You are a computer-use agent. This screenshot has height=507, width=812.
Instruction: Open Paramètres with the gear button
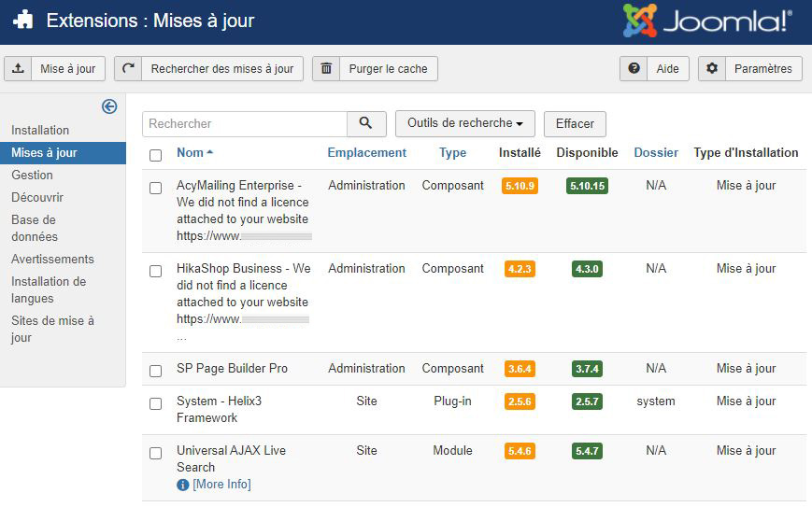(x=750, y=69)
